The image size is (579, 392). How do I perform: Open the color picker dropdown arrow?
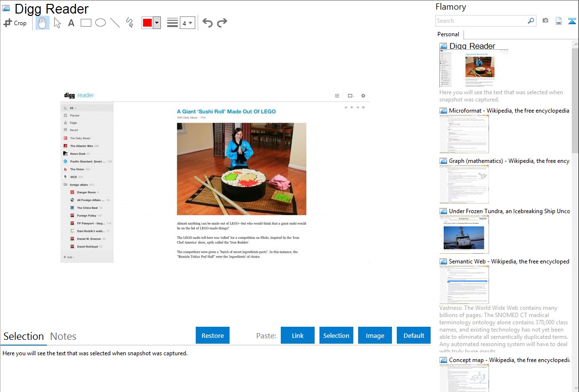pyautogui.click(x=157, y=23)
